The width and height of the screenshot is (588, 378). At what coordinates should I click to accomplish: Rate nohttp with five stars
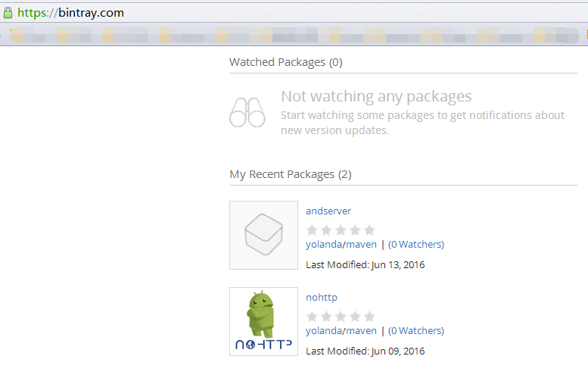pyautogui.click(x=369, y=316)
